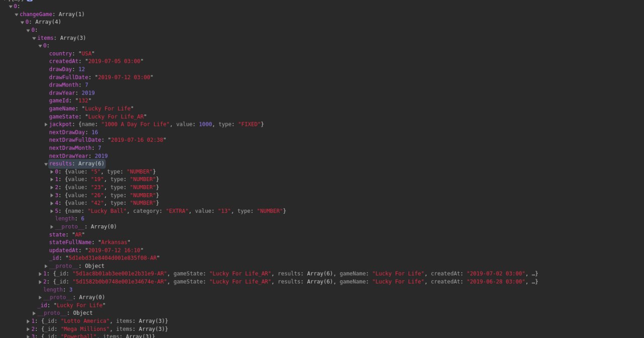This screenshot has height=338, width=644.
Task: Expand the jackpot object row
Action: pos(46,124)
